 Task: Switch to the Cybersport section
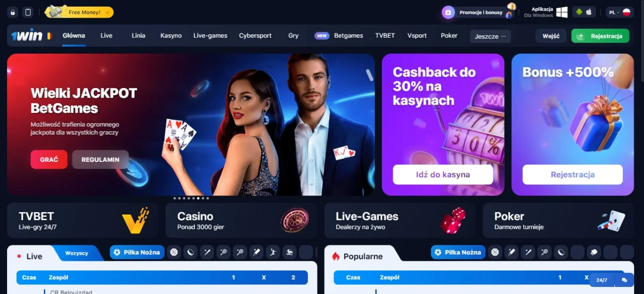pos(255,36)
